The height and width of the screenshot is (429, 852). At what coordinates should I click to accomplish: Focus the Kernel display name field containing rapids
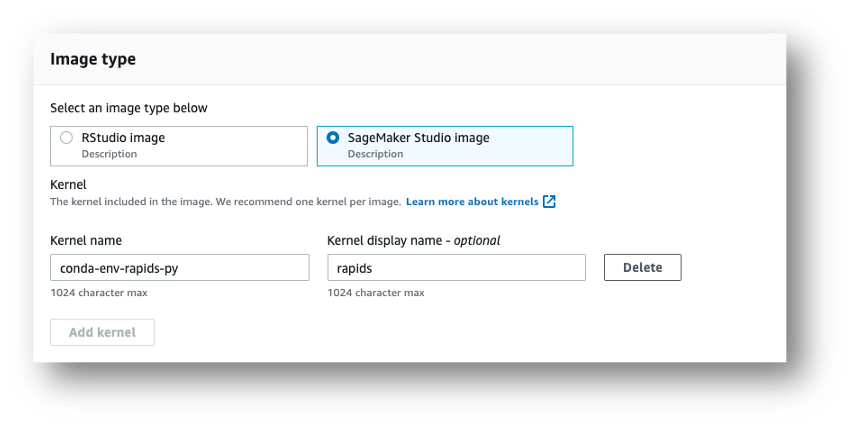click(x=456, y=268)
